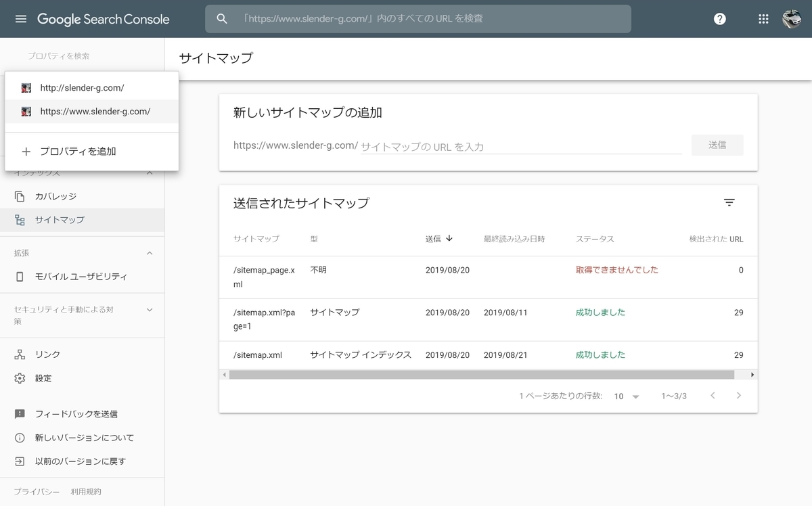Open the 利用規約 link
The height and width of the screenshot is (506, 812).
tap(86, 492)
